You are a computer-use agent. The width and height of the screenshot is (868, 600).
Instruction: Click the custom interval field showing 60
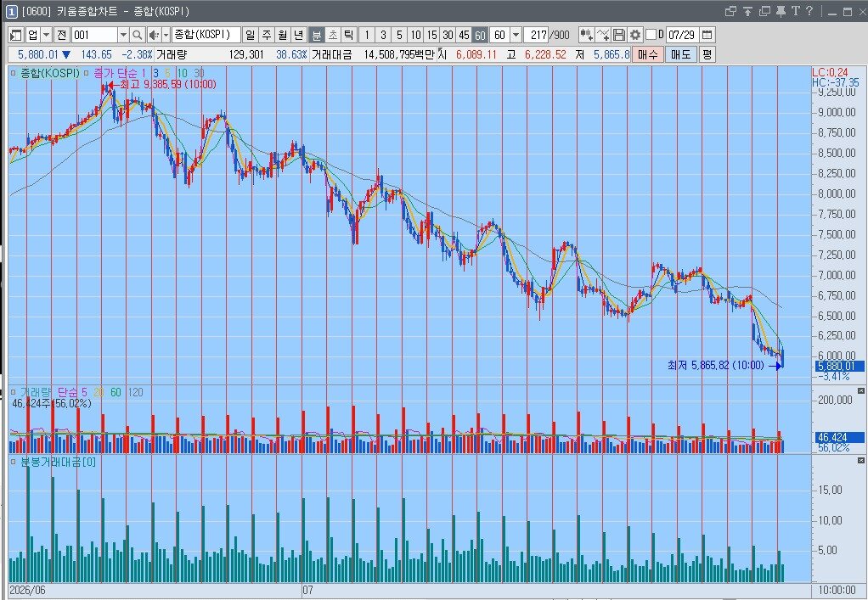(x=500, y=35)
